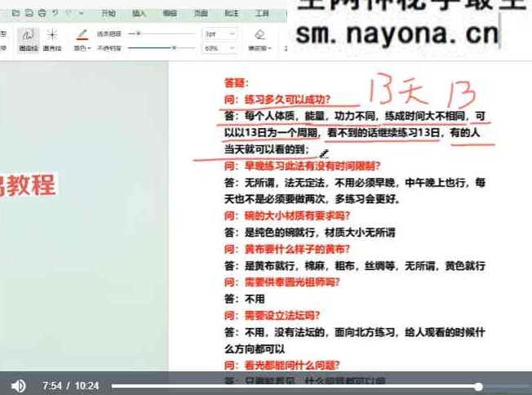The height and width of the screenshot is (395, 532).
Task: Open the opacity percentage dropdown
Action: click(219, 48)
